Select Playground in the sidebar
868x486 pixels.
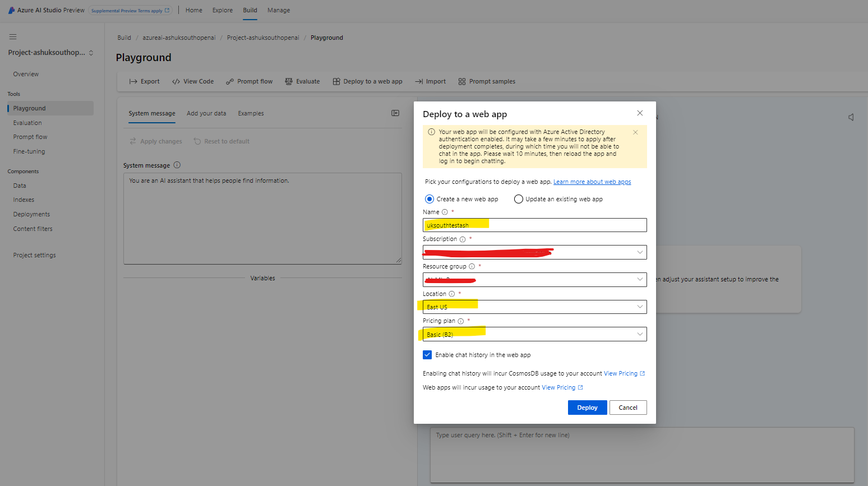pyautogui.click(x=50, y=108)
